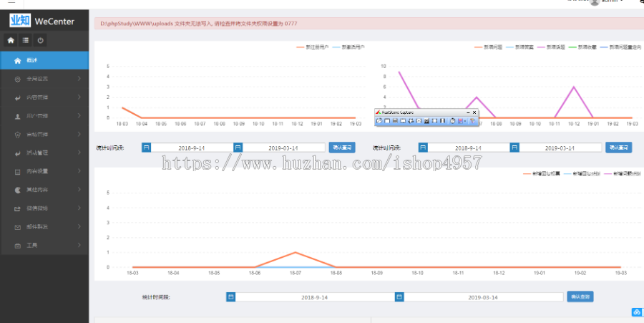Image resolution: width=644 pixels, height=323 pixels.
Task: Expand the 内容设置 sidebar chevron
Action: point(79,171)
